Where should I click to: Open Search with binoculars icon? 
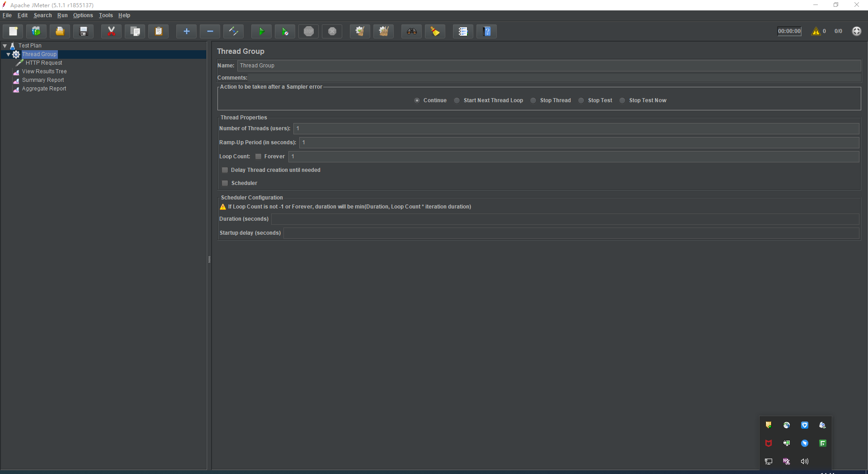click(411, 31)
